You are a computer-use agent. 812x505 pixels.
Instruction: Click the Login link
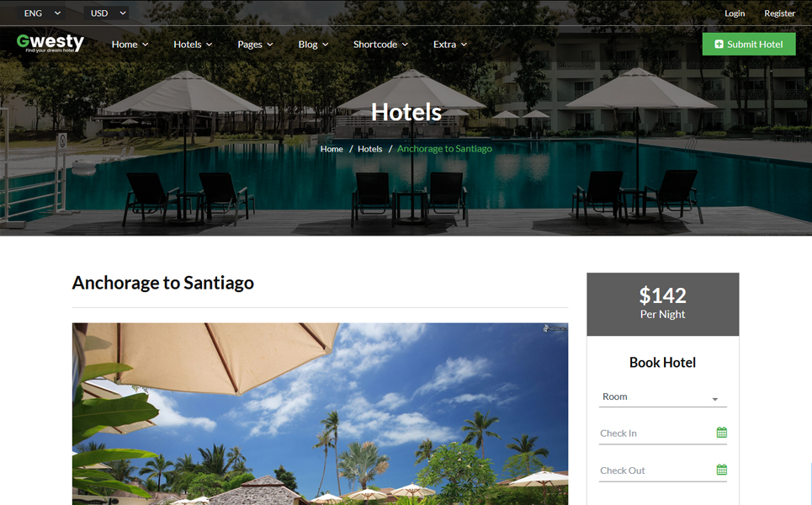(735, 13)
